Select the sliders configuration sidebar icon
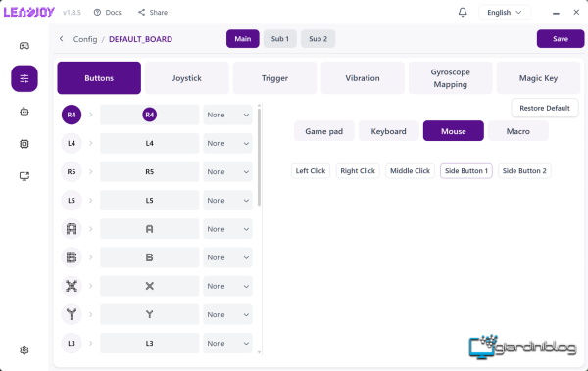 pos(24,78)
